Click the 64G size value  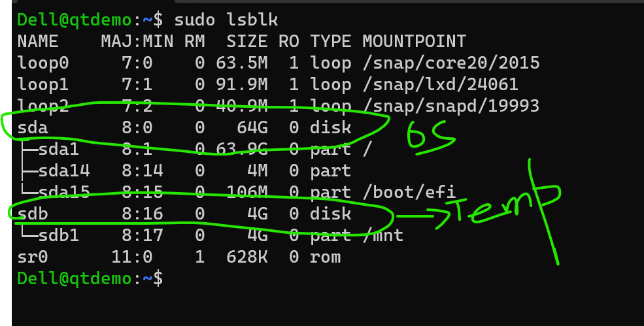[x=252, y=127]
